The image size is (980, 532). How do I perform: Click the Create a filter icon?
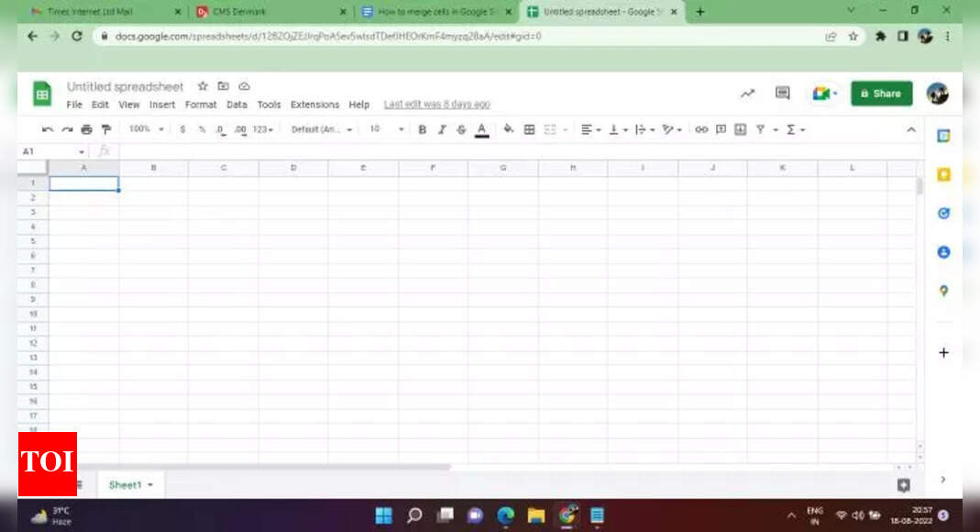click(761, 129)
